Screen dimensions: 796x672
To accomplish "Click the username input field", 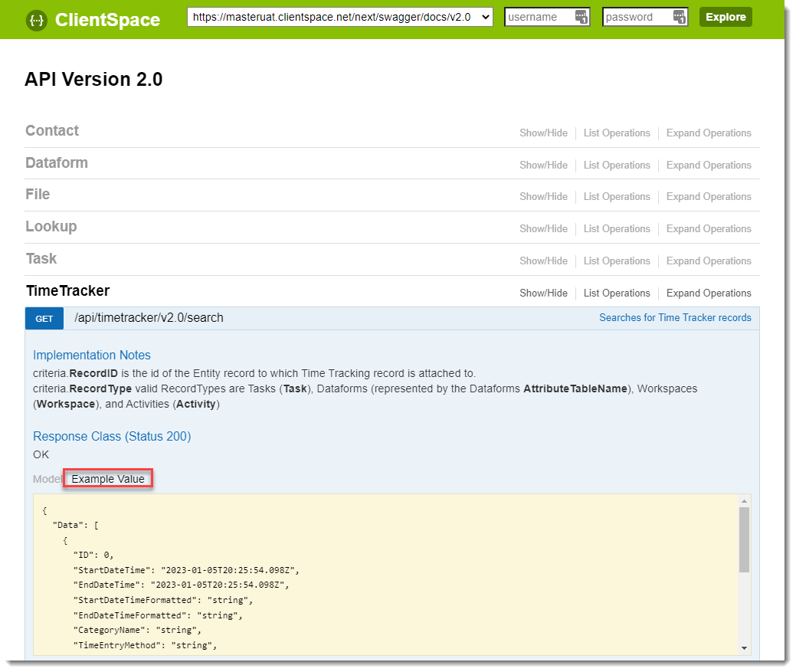I will coord(539,17).
